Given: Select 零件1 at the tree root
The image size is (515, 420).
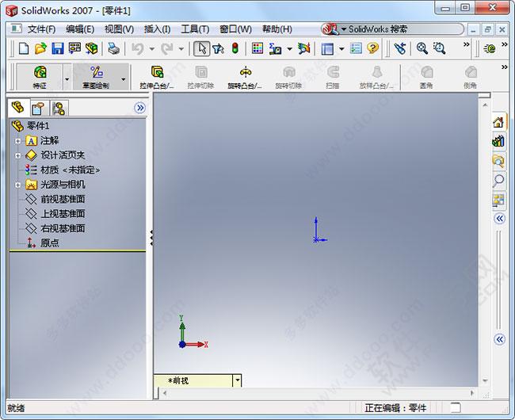Looking at the screenshot, I should tap(38, 126).
